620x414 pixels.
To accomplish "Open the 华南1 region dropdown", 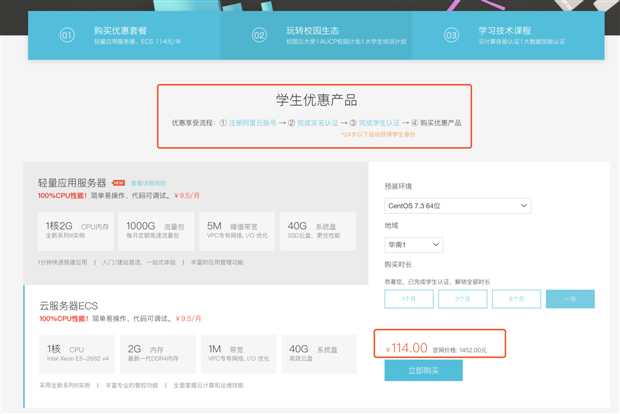I will 414,245.
